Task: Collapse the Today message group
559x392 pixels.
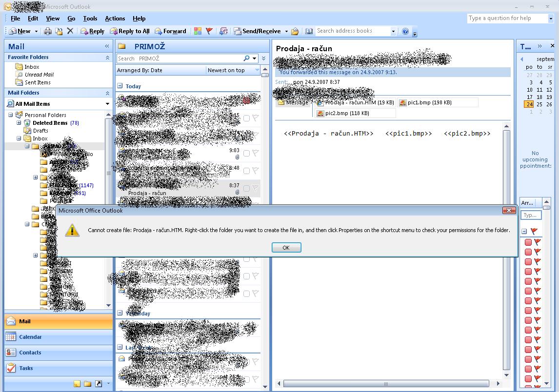Action: click(120, 86)
